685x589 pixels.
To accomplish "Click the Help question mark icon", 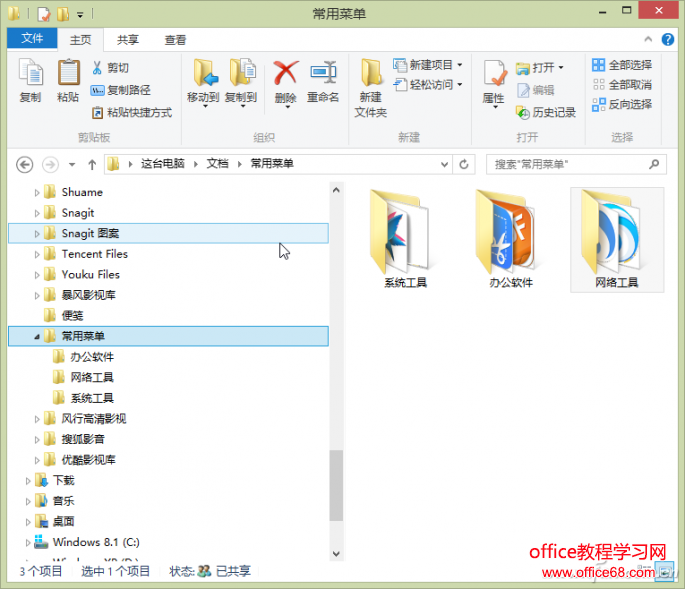I will click(667, 39).
